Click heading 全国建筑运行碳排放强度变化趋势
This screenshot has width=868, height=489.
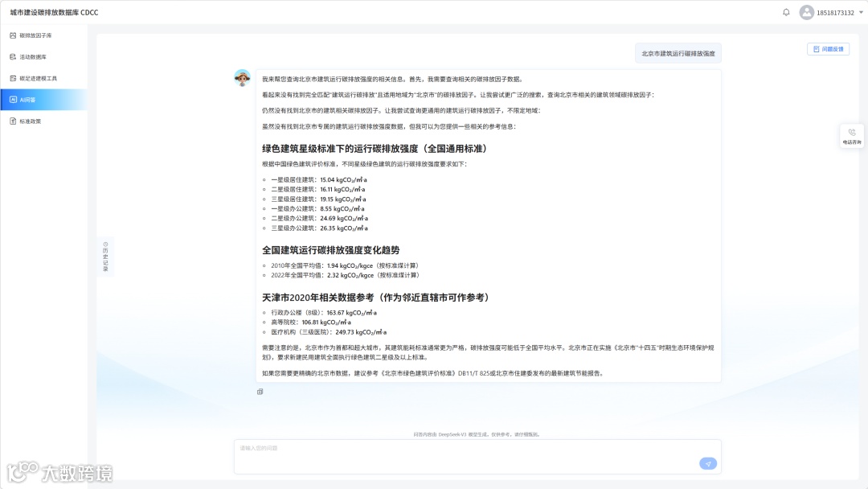pos(330,250)
